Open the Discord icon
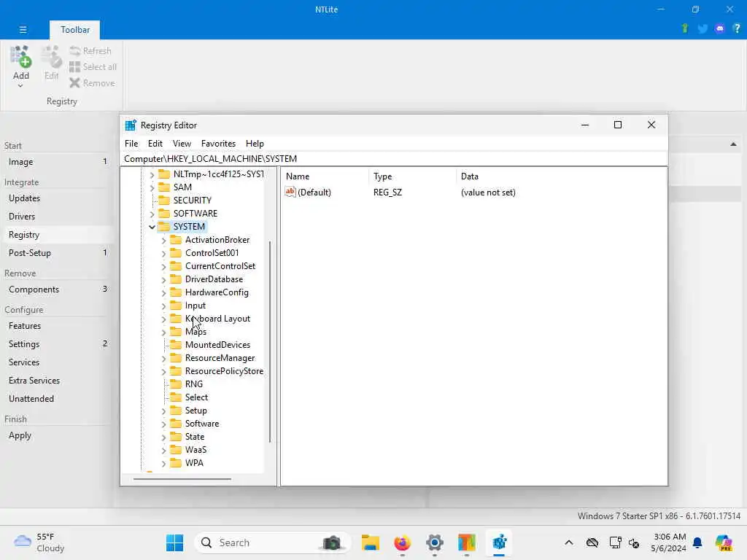 pos(720,28)
